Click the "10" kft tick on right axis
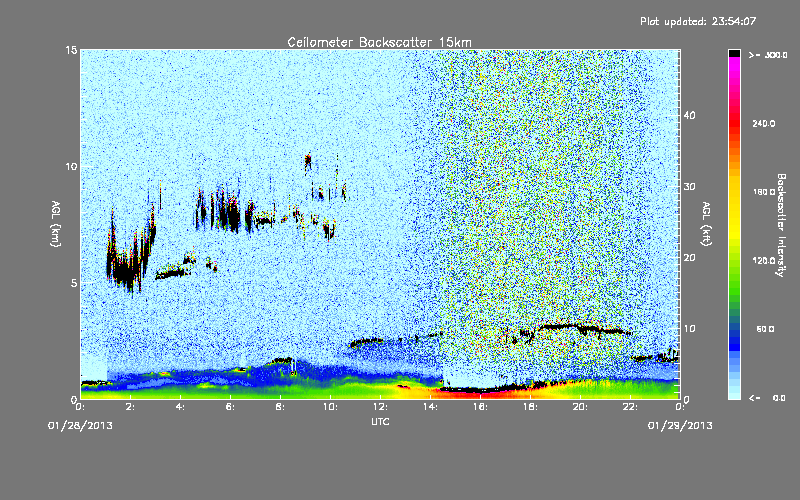The image size is (800, 500). click(x=689, y=329)
